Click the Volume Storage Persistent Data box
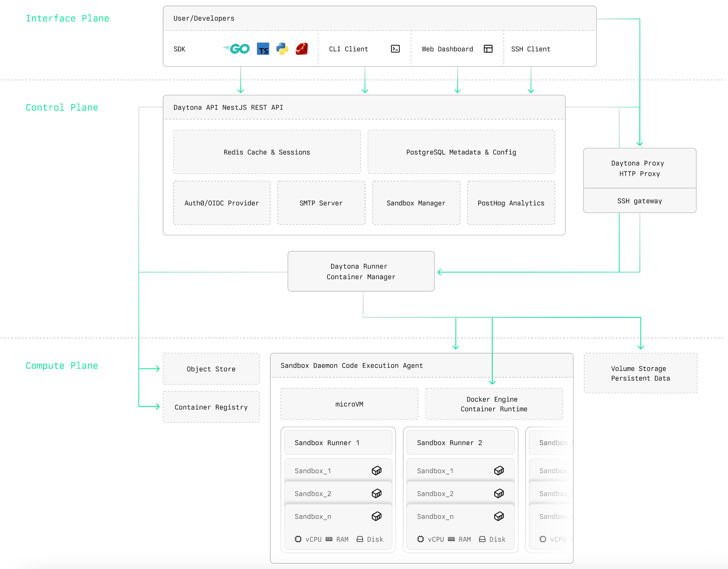 (640, 373)
